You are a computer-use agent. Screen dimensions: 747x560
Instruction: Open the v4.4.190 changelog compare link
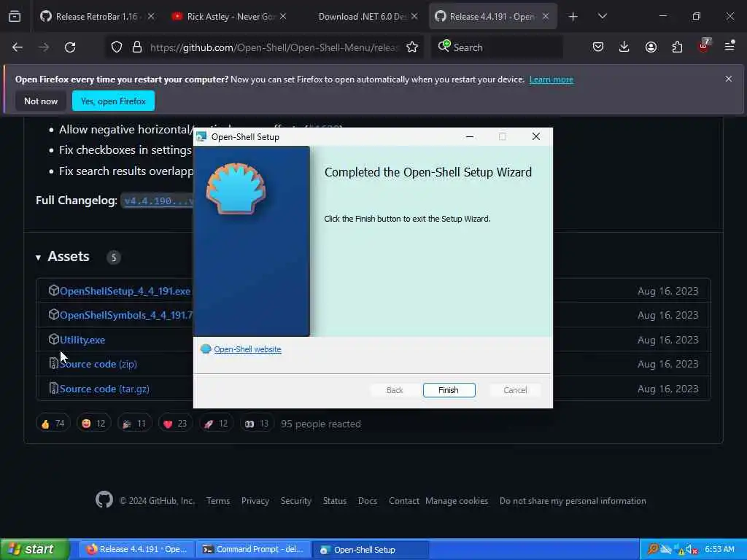coord(158,201)
